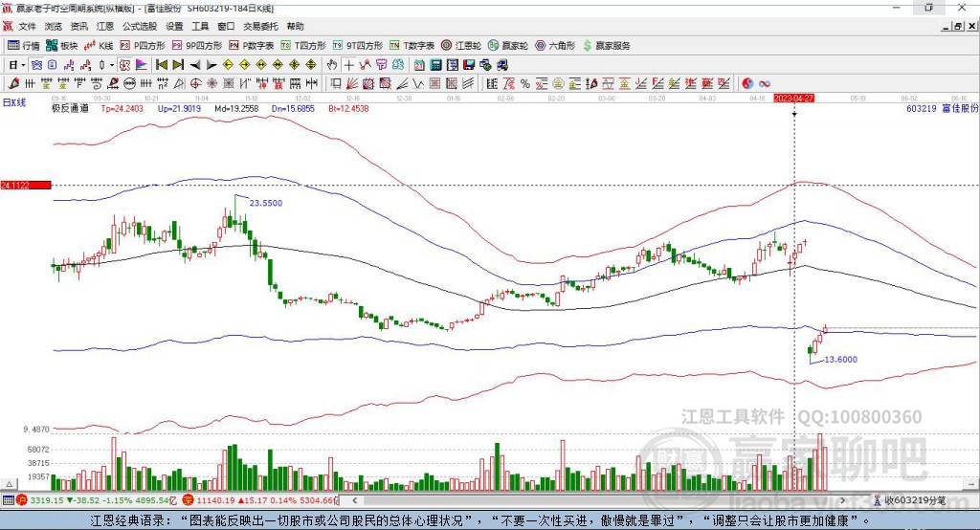Open the calendar icon showing 21

coord(419,65)
